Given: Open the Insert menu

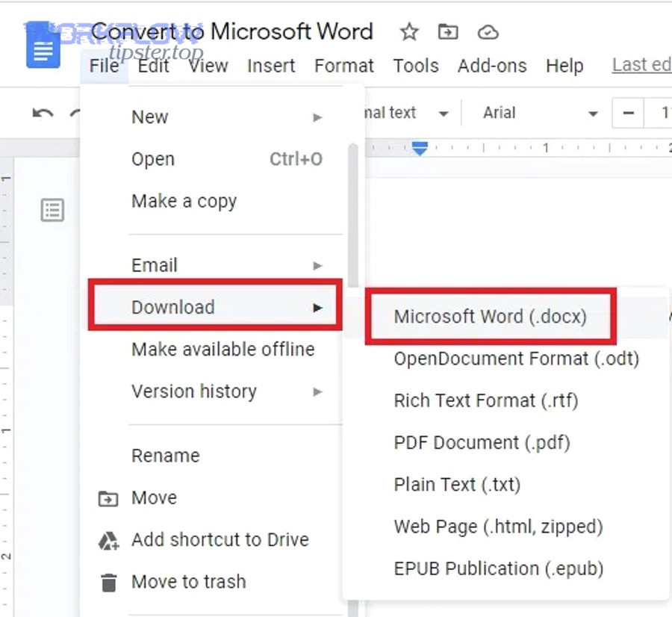Looking at the screenshot, I should (271, 66).
